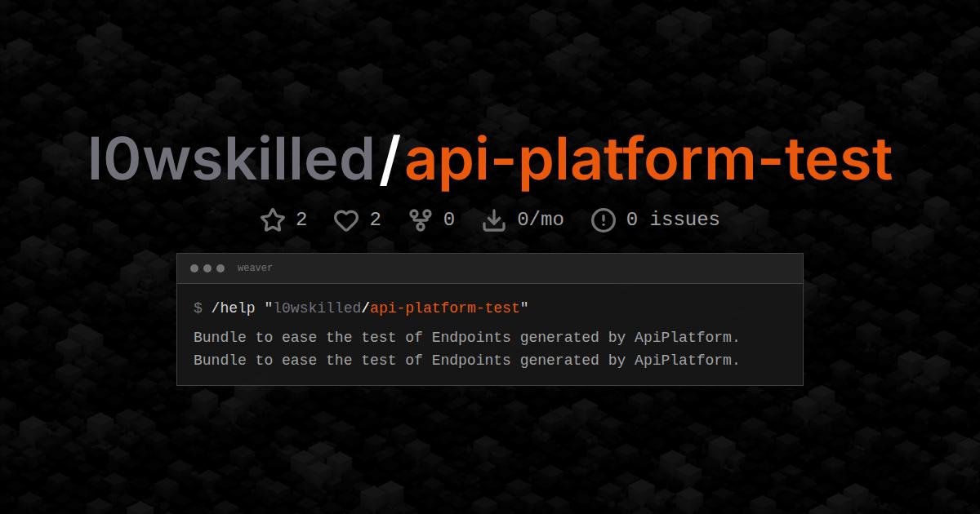
Task: Click the 'l0wskilled' owner title text
Action: tap(231, 160)
